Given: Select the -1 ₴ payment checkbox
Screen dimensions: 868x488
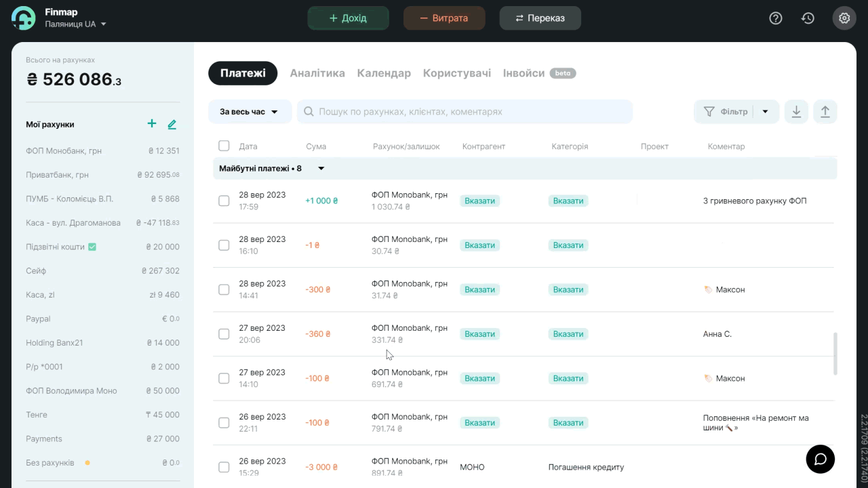Looking at the screenshot, I should click(224, 245).
